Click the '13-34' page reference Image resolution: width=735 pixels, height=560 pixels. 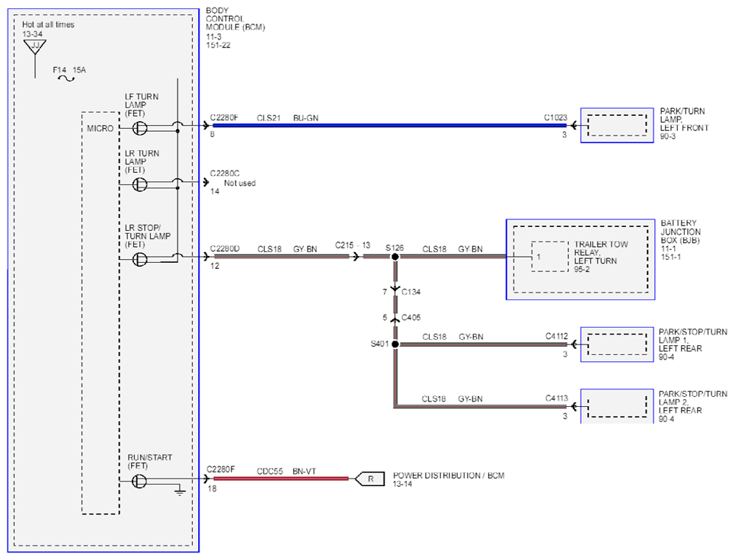32,34
